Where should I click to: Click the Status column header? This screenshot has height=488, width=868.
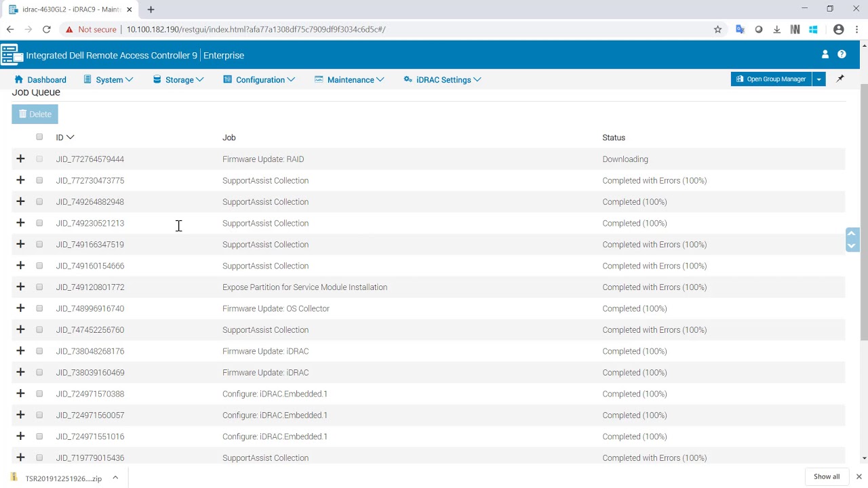point(614,138)
